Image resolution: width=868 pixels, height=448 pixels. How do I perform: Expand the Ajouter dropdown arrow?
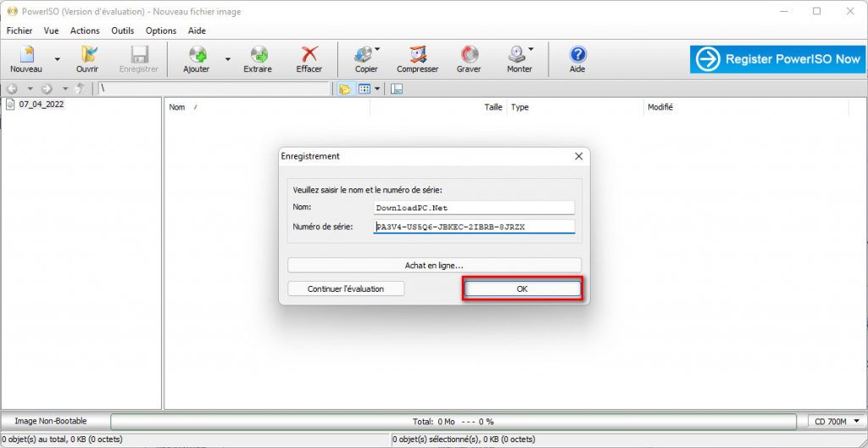[227, 59]
